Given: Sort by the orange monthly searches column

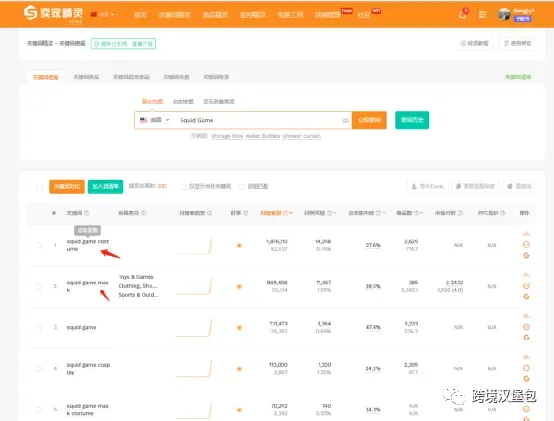Looking at the screenshot, I should pos(277,213).
